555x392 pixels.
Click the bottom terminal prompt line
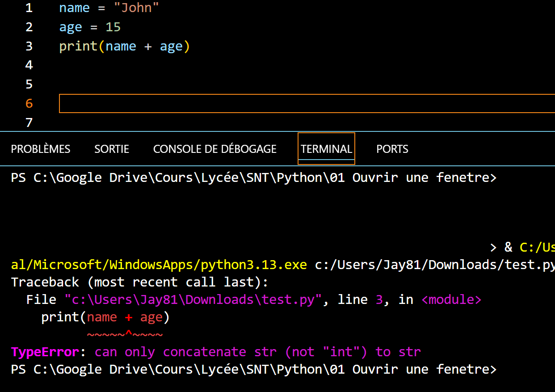pyautogui.click(x=253, y=370)
